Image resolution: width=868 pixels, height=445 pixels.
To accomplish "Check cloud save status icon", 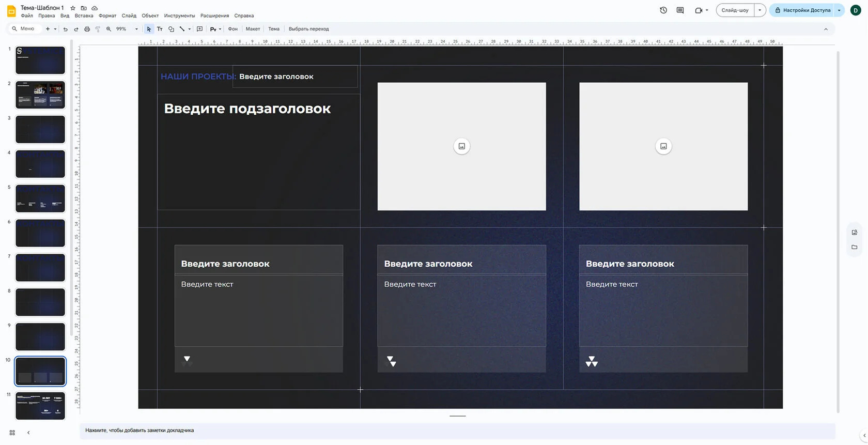I will coord(95,8).
